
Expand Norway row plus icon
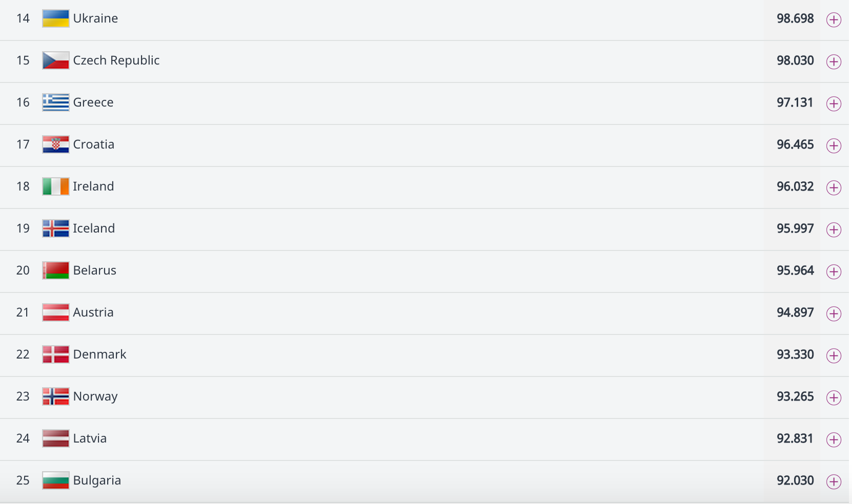(x=834, y=398)
